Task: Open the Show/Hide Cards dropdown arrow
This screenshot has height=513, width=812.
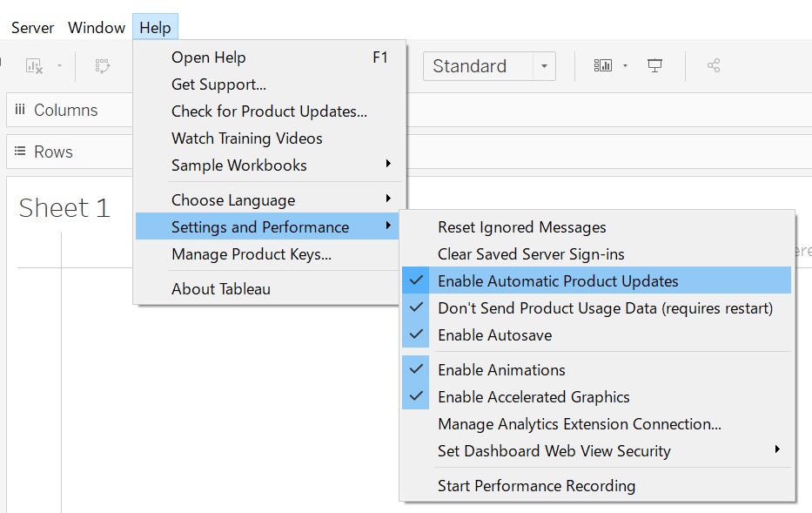Action: (625, 66)
